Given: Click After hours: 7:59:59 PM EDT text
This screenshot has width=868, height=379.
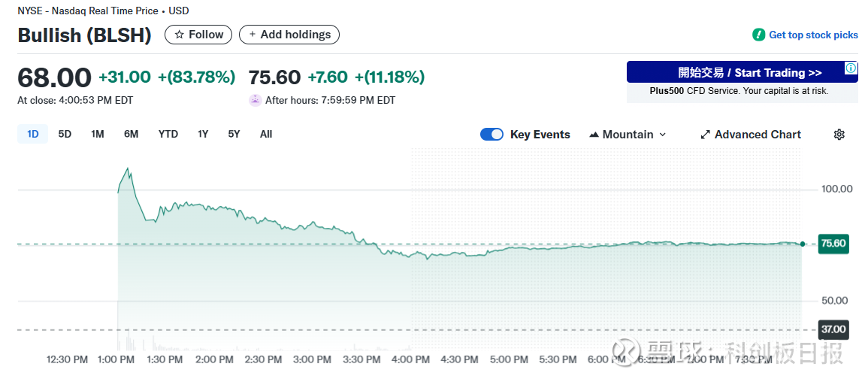Looking at the screenshot, I should tap(331, 100).
